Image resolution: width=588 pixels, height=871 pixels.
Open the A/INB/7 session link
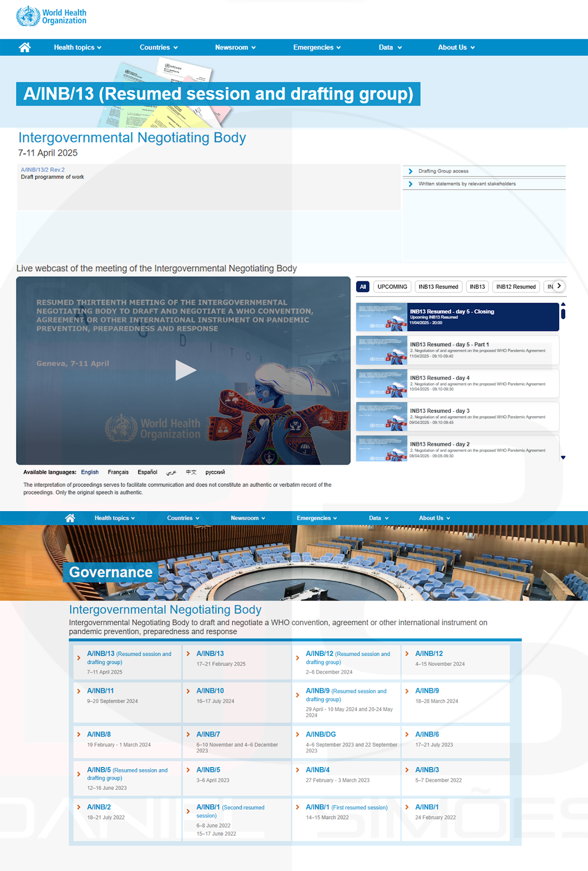coord(208,734)
